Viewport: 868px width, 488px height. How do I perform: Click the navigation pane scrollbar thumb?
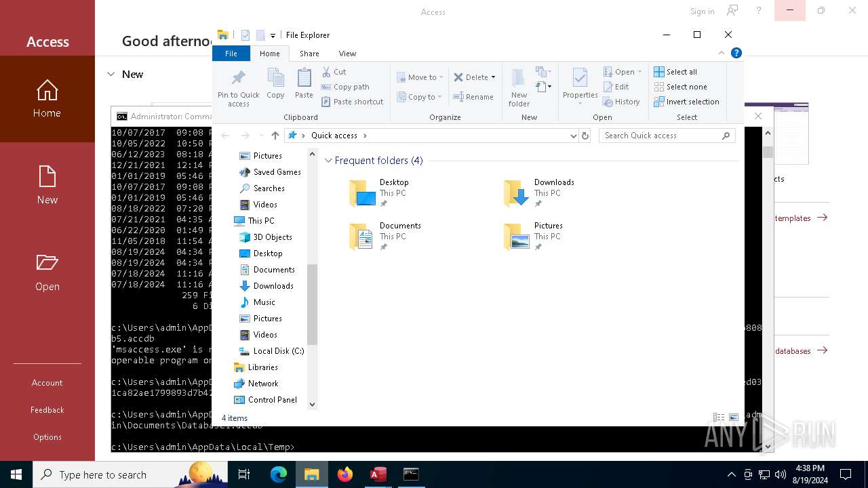click(312, 304)
